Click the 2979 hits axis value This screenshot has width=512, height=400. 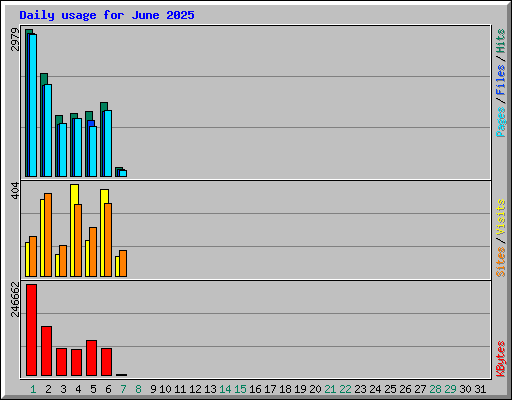click(x=15, y=40)
